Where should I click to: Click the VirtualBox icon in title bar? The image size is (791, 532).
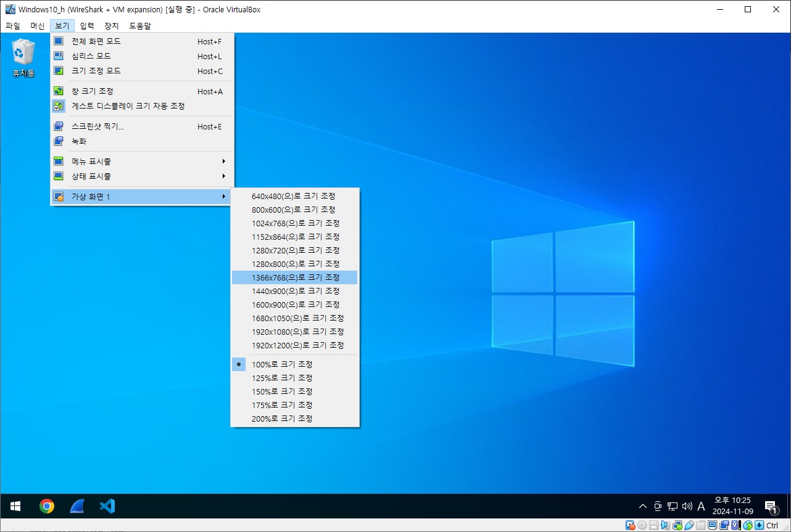pyautogui.click(x=10, y=9)
